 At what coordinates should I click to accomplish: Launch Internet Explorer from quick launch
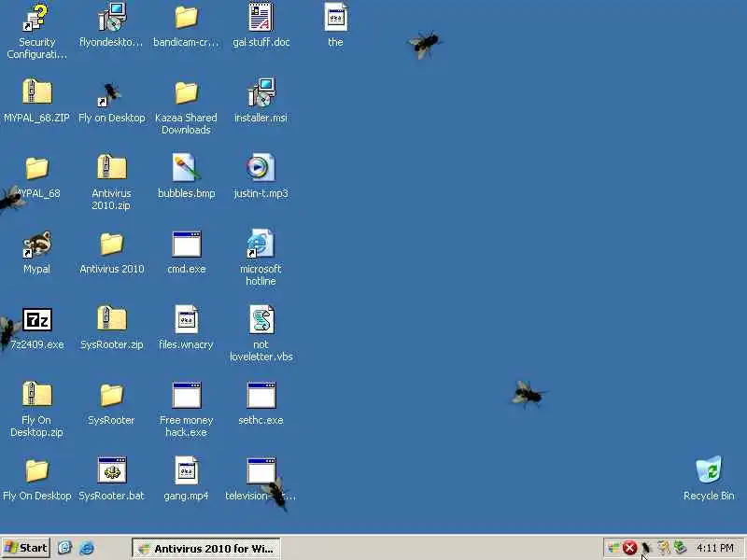(87, 548)
